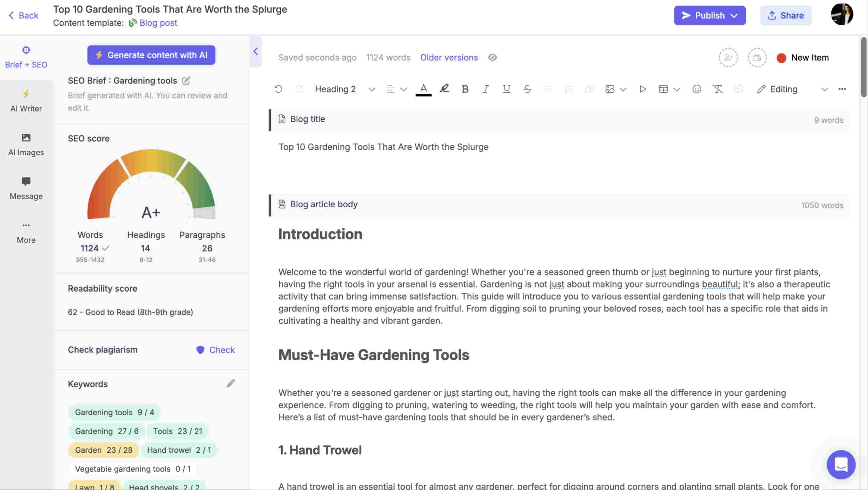The width and height of the screenshot is (868, 490).
Task: Toggle italic formatting on text
Action: click(x=485, y=88)
